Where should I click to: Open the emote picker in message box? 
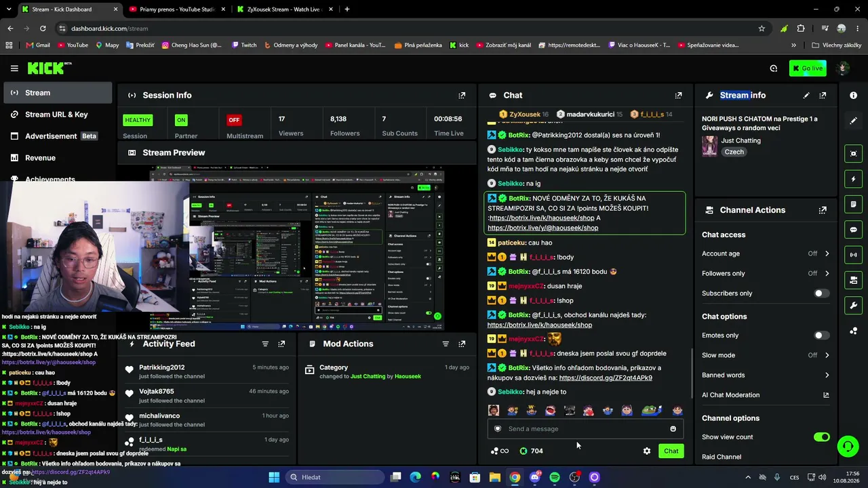673,428
